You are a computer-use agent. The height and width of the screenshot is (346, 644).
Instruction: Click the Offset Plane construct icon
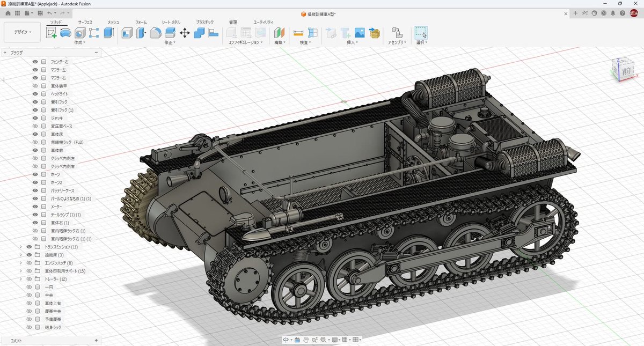pos(280,33)
